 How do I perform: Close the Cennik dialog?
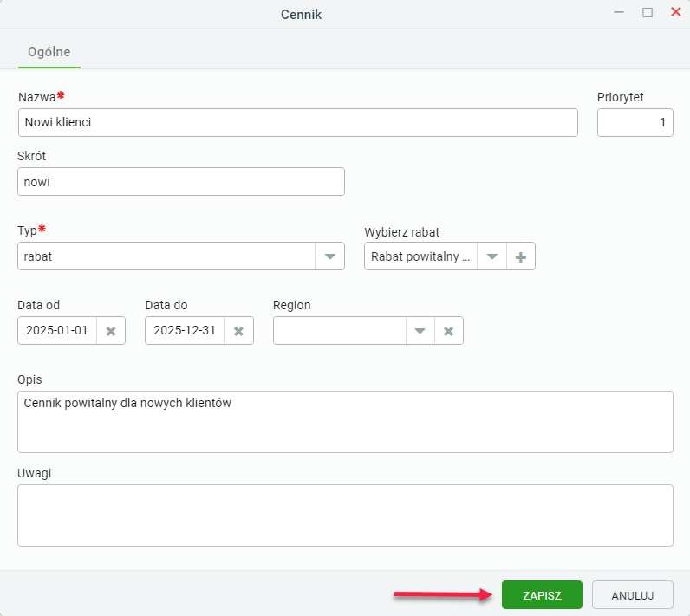[675, 12]
